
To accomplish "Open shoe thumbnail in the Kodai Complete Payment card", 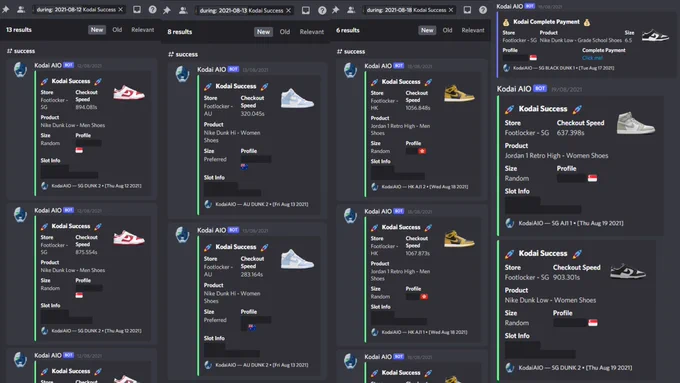I will point(655,36).
